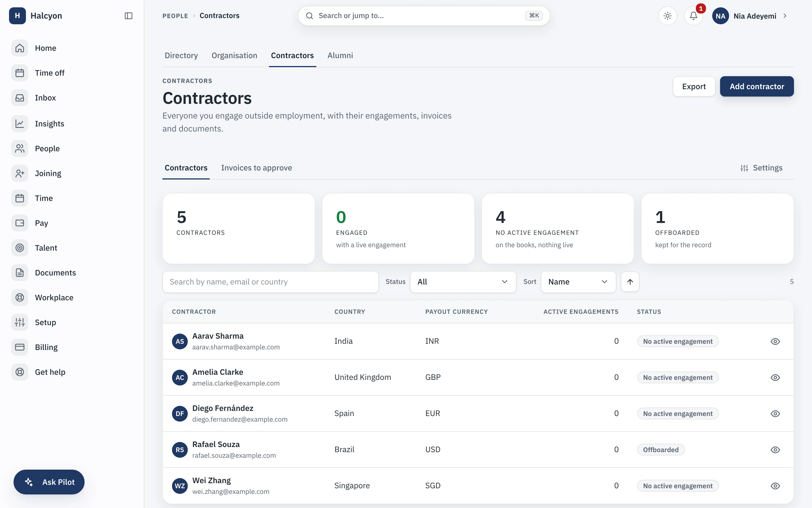Open Ask Pilot assistant

coord(49,482)
